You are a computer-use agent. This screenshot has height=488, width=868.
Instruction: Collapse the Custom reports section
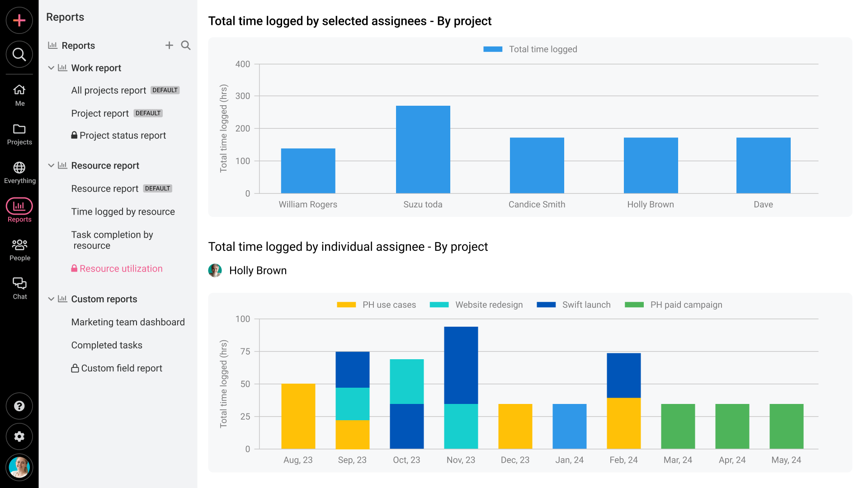coord(52,299)
